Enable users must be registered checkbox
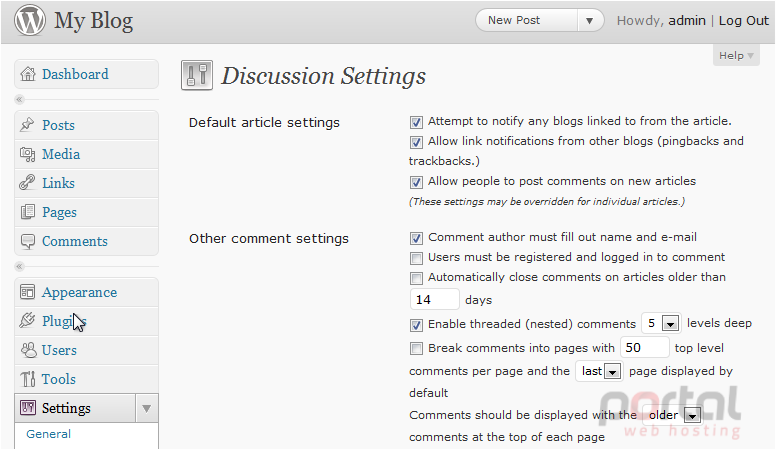Screen dimensions: 776x450 pyautogui.click(x=416, y=258)
